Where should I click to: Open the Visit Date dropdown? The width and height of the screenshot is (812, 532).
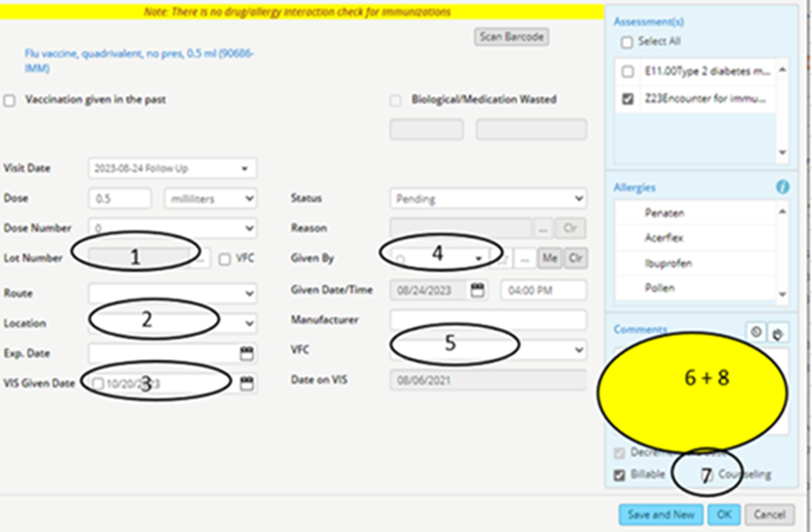(172, 168)
